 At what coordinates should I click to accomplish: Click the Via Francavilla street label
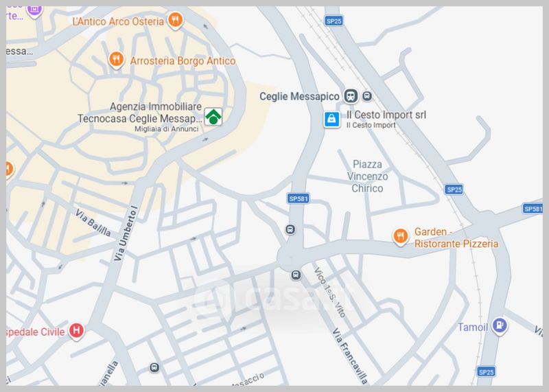[349, 356]
